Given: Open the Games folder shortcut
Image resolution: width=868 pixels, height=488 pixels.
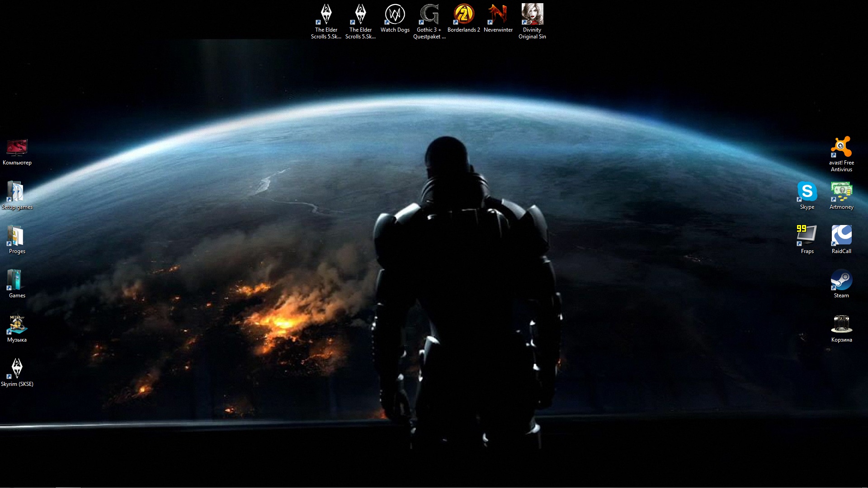Looking at the screenshot, I should 17,284.
